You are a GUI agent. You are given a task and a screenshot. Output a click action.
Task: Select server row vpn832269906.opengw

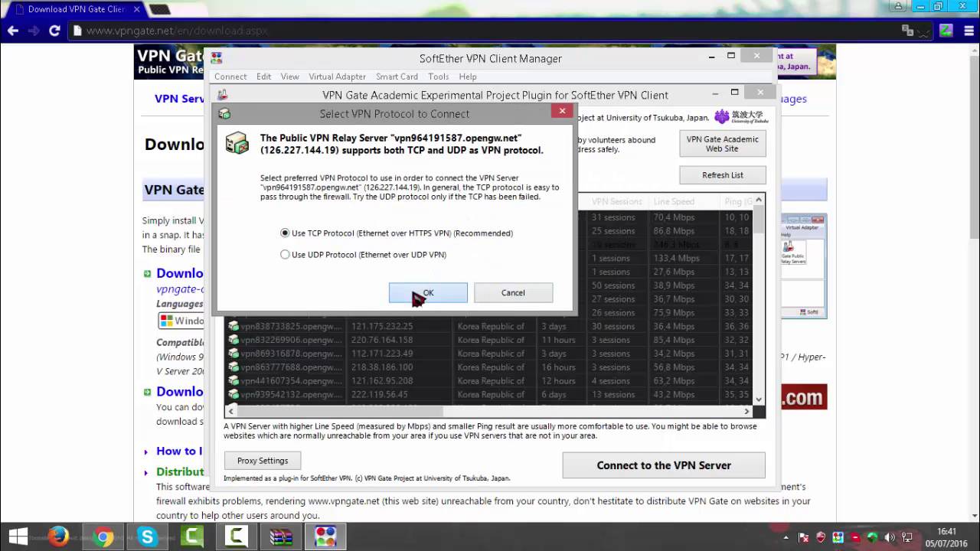pos(488,340)
